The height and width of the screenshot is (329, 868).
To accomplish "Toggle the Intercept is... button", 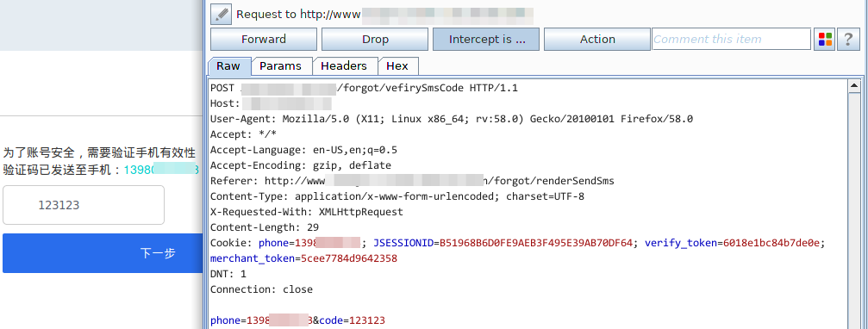I will 486,40.
